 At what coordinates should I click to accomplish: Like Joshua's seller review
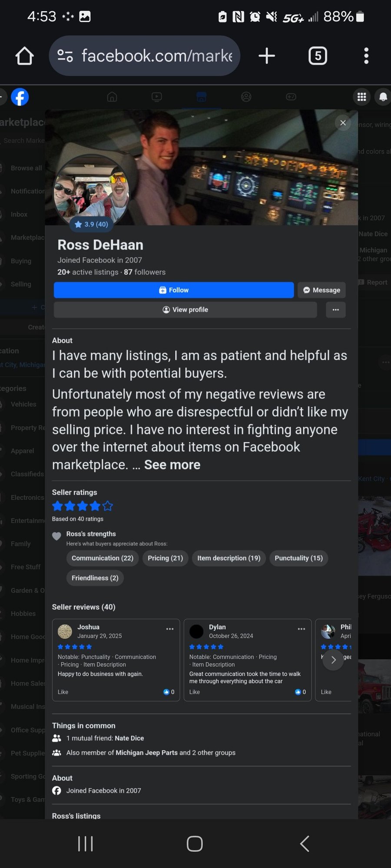pos(63,692)
